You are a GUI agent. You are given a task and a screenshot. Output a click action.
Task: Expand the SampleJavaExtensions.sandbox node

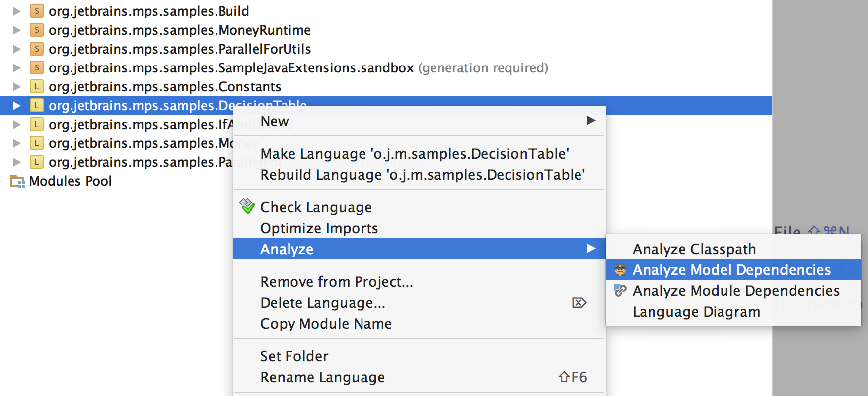[16, 67]
